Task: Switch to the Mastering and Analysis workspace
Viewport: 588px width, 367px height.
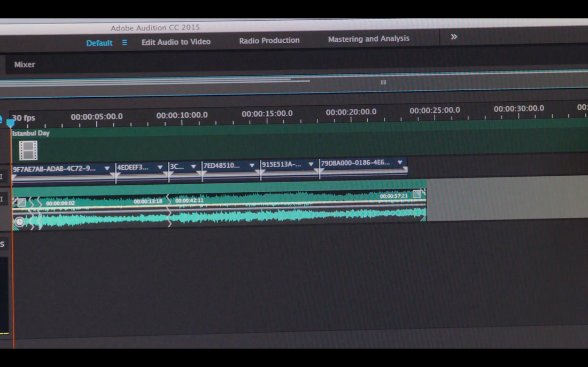Action: tap(369, 38)
